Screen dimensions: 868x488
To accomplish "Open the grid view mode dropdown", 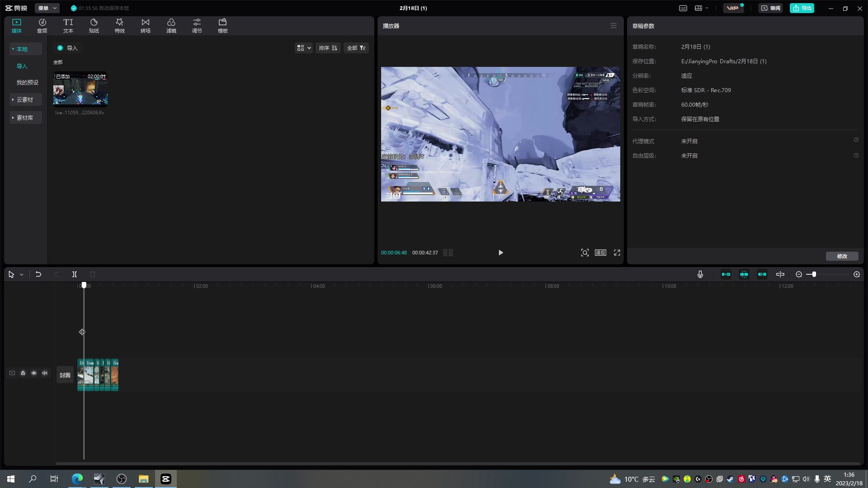I will [304, 48].
